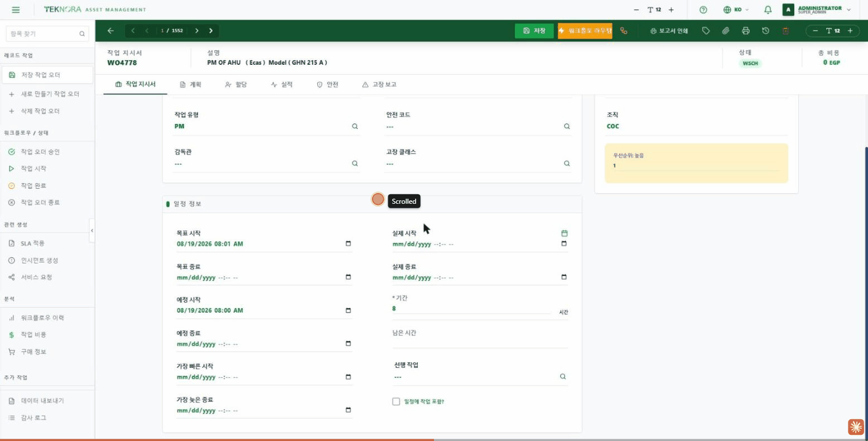Go back with the left arrow icon
868x441 pixels.
[x=110, y=31]
